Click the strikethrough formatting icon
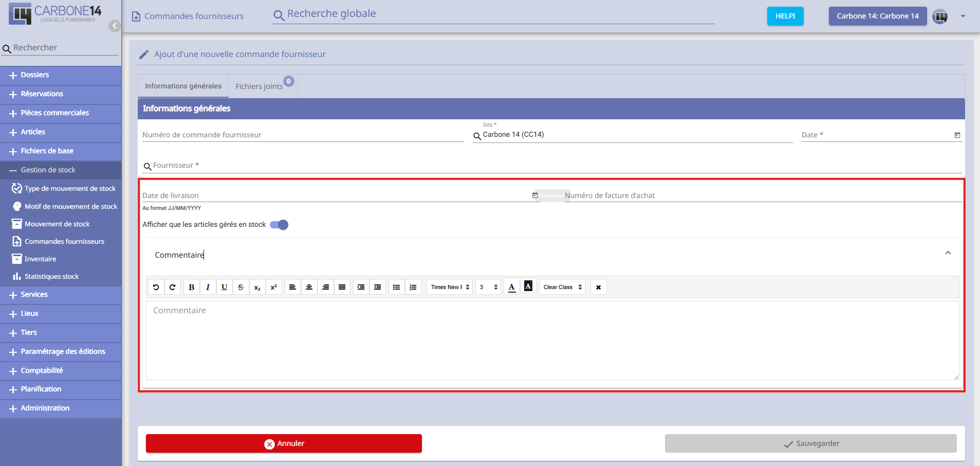Screen dimensions: 980x466 [x=241, y=287]
